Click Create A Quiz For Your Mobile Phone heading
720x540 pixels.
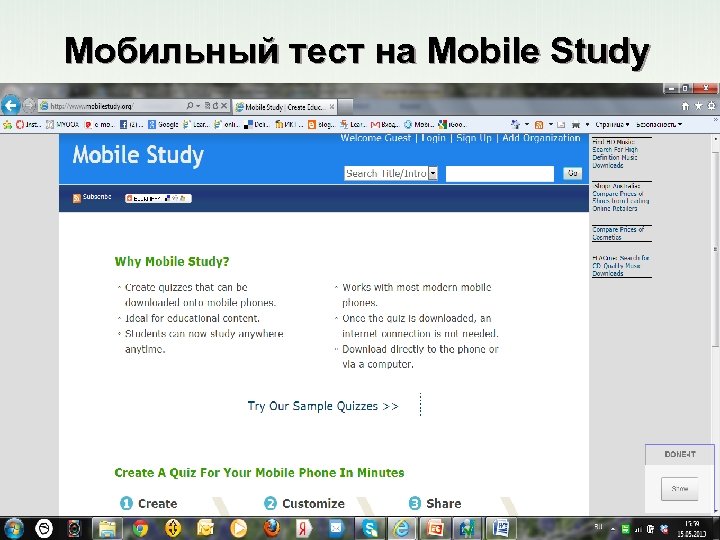click(x=259, y=472)
